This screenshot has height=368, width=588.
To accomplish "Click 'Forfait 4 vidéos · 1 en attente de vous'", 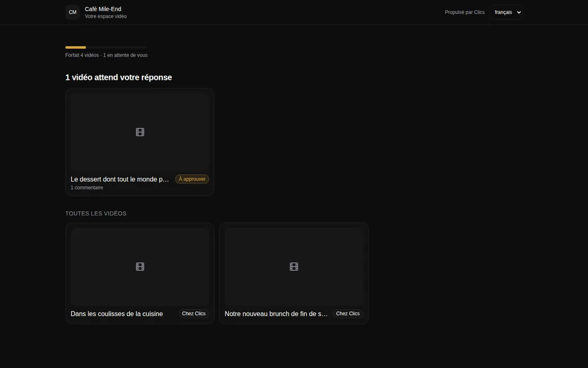I will click(x=106, y=55).
